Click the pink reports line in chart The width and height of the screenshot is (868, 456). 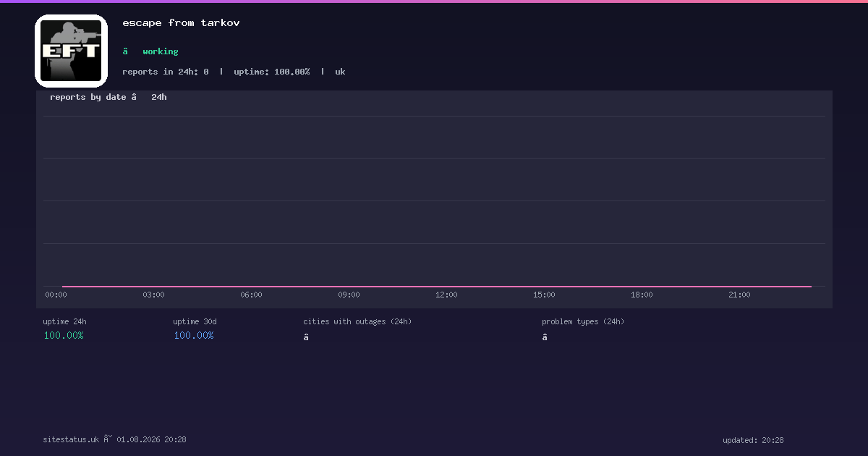(x=437, y=287)
